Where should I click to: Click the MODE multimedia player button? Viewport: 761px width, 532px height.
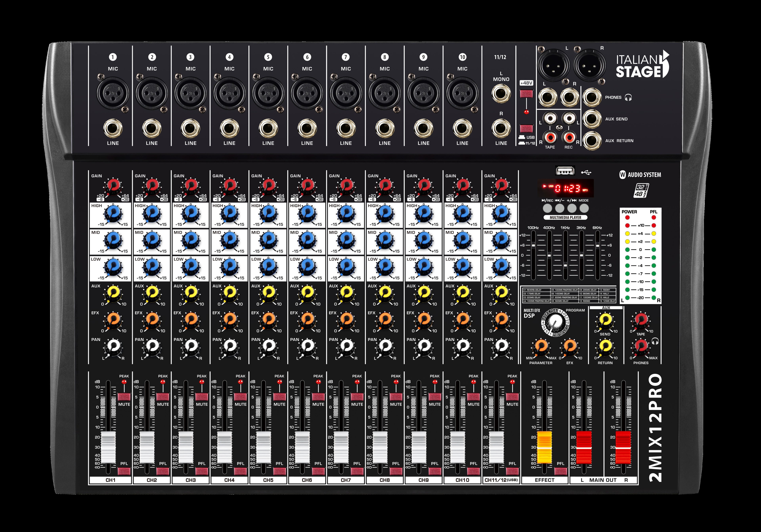point(584,208)
